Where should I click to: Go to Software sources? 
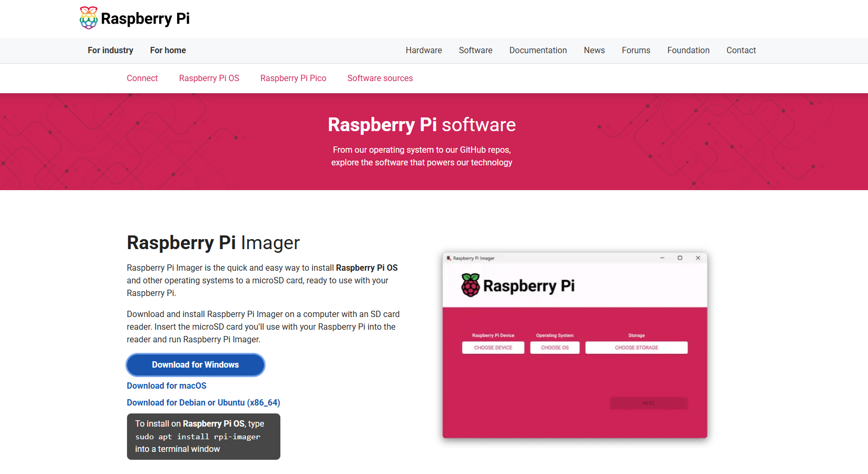click(380, 78)
